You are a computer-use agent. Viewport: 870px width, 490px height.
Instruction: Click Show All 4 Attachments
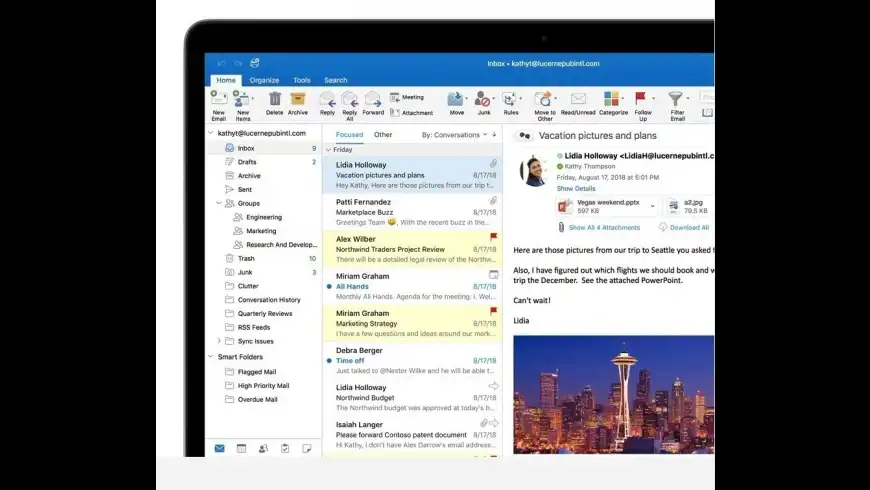[604, 228]
